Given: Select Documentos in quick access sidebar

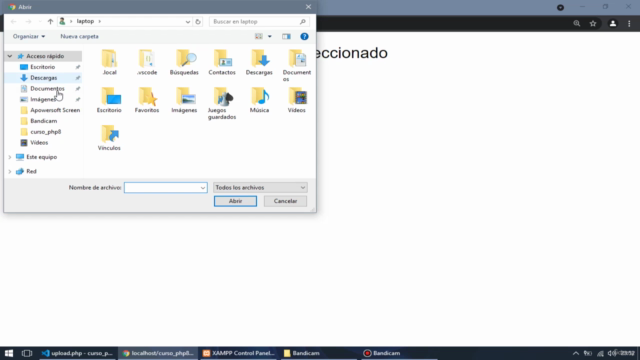Looking at the screenshot, I should pos(47,89).
